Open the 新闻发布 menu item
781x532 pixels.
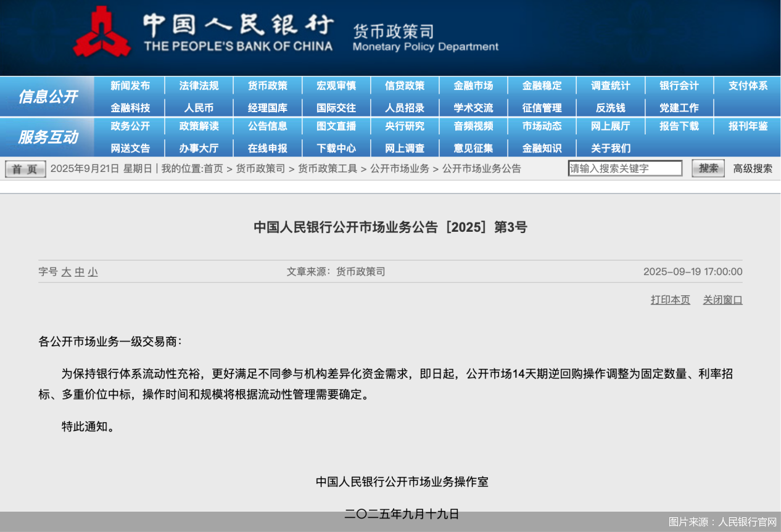[x=130, y=86]
